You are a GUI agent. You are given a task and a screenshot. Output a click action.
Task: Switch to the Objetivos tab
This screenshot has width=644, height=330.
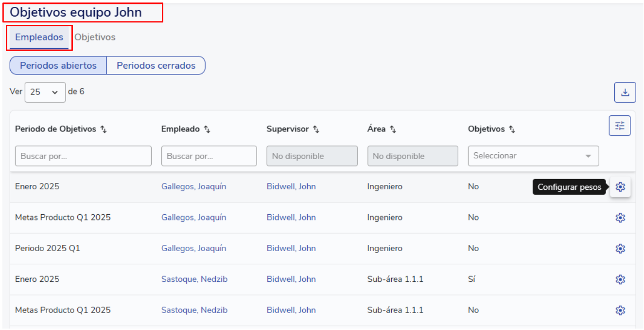pos(95,37)
